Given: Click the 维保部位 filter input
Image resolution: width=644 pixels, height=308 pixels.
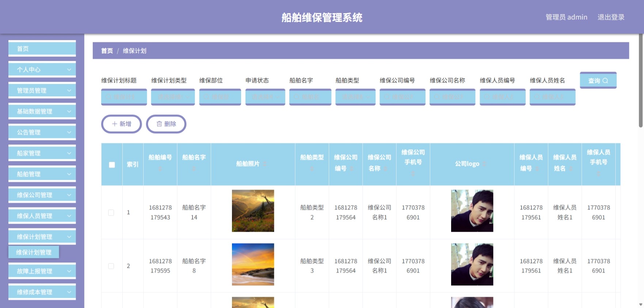Looking at the screenshot, I should [x=220, y=97].
